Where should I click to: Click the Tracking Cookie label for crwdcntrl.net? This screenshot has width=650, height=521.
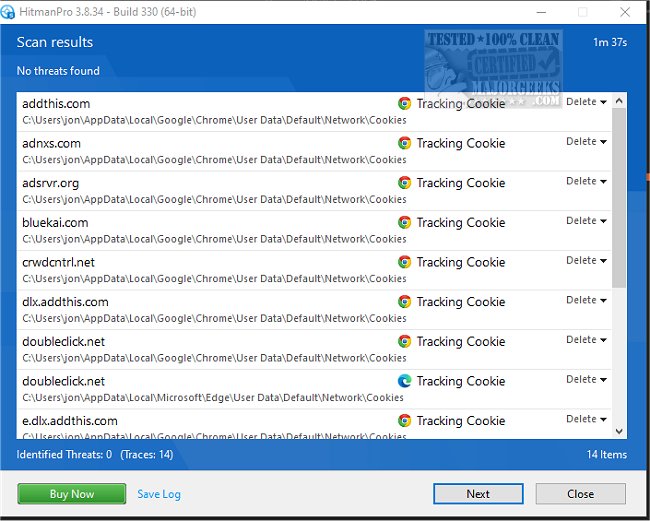click(461, 262)
